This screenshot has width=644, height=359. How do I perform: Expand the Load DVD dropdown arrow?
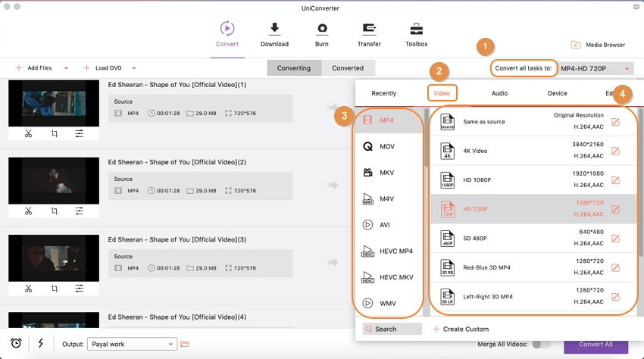[134, 68]
